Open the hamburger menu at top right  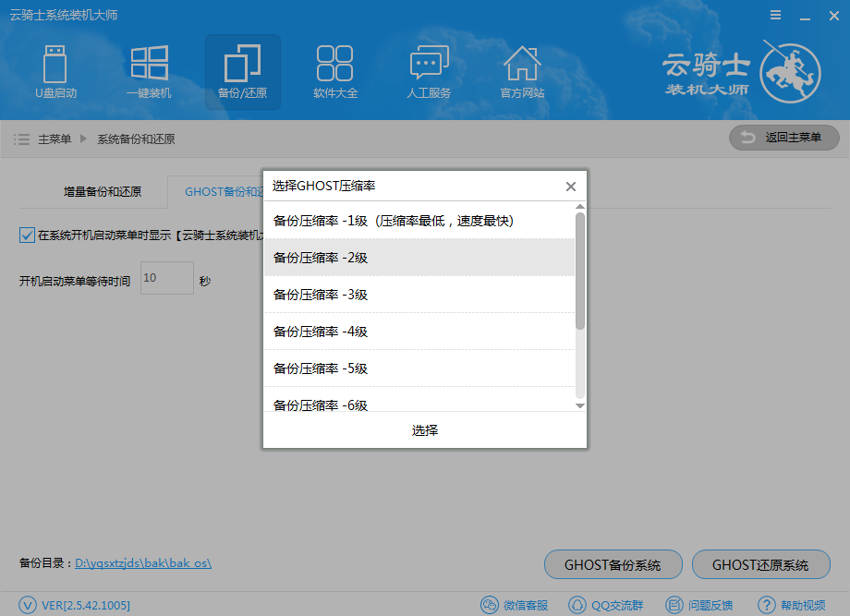pyautogui.click(x=774, y=15)
